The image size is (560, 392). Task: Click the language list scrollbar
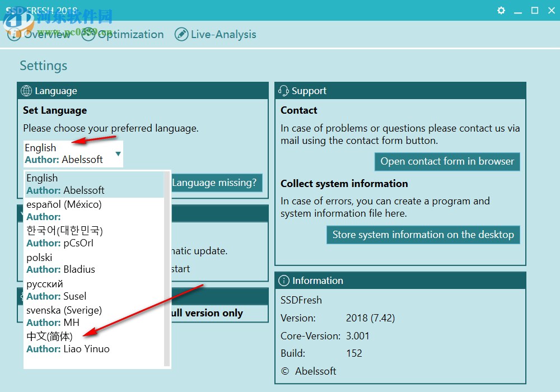(x=167, y=269)
